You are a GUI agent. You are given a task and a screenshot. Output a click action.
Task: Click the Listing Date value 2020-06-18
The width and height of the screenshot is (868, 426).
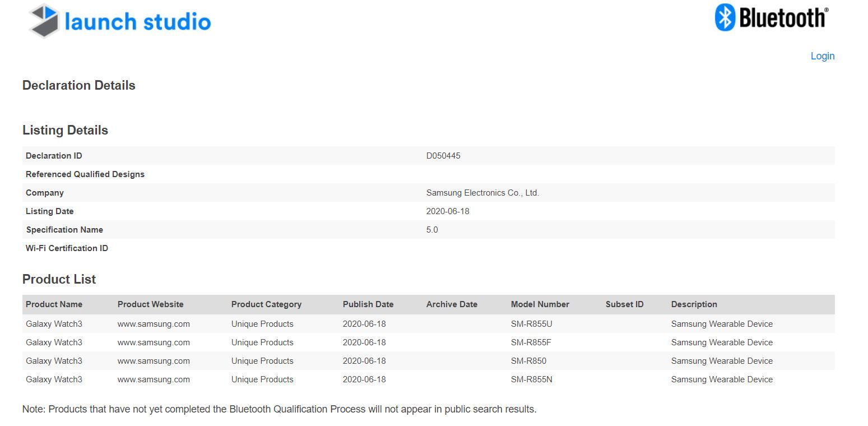point(448,211)
